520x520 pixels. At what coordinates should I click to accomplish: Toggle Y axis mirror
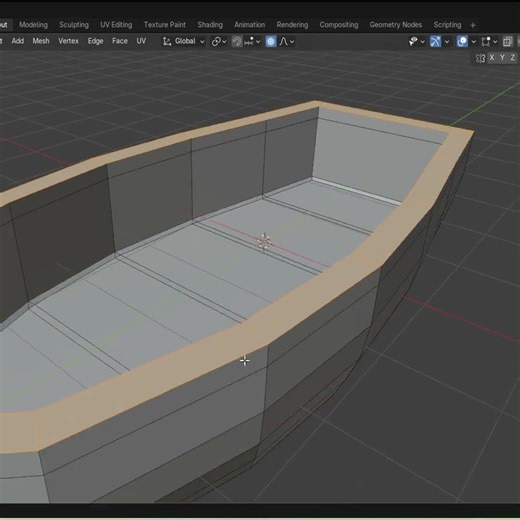[502, 58]
